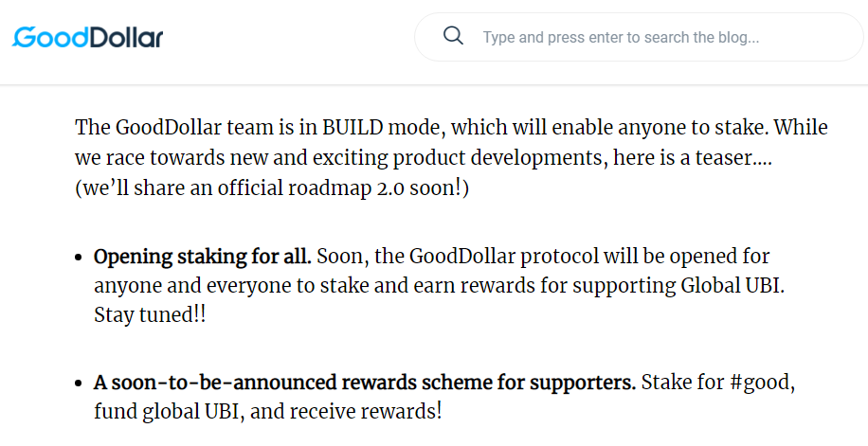Click the word "BUILD" in the intro paragraph
This screenshot has width=868, height=446.
pos(353,127)
